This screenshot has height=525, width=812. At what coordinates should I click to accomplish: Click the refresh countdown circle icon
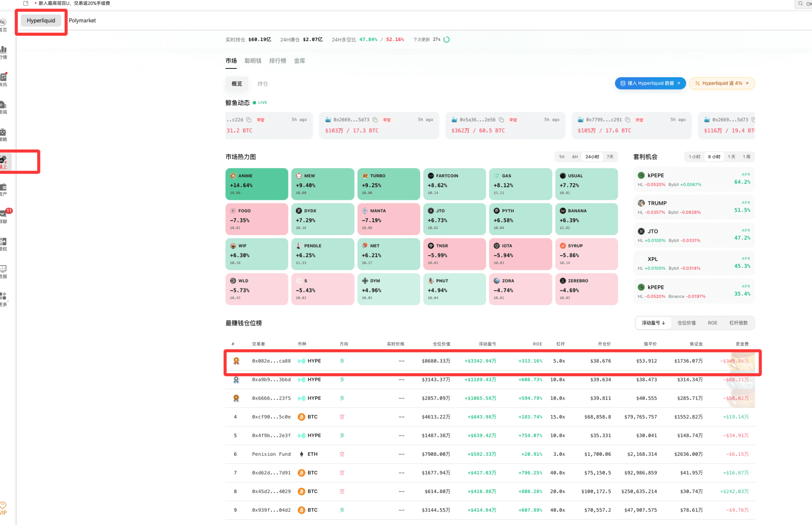[x=447, y=40]
